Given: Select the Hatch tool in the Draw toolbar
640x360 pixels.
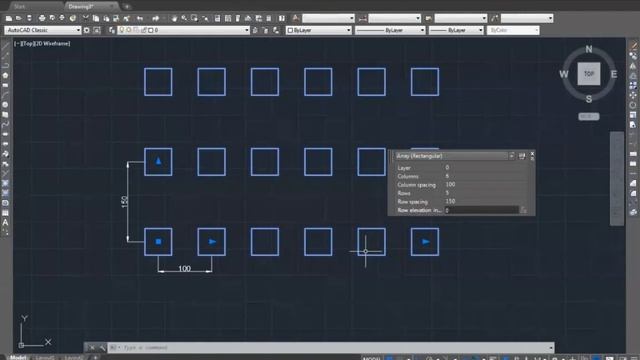Looking at the screenshot, I should click(5, 183).
